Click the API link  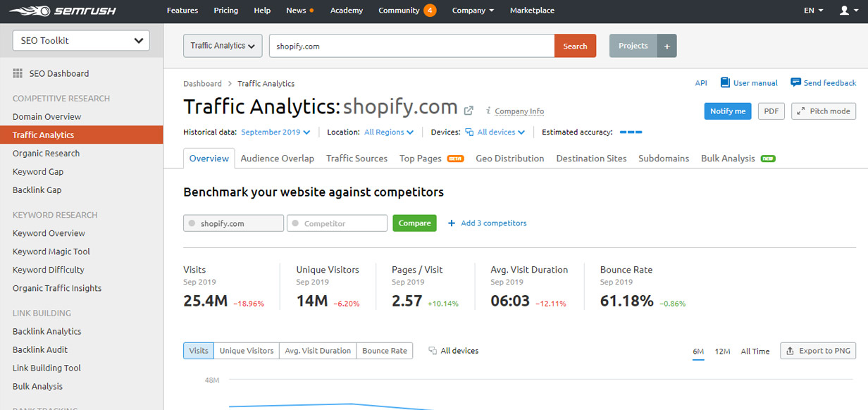pos(701,83)
